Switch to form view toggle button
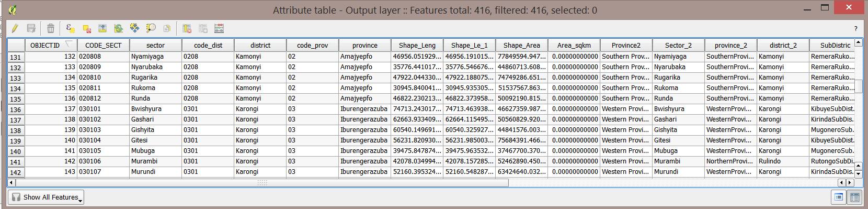Image resolution: width=868 pixels, height=209 pixels. [x=839, y=197]
